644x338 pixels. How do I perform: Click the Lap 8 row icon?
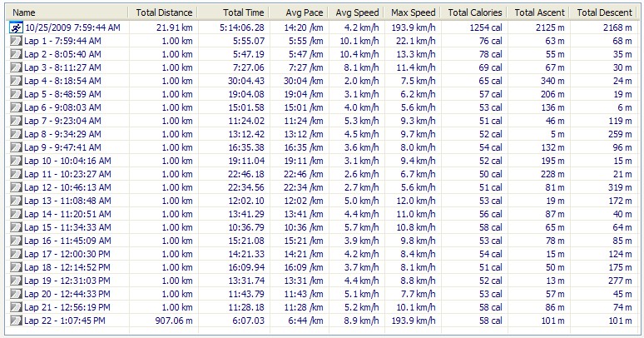click(16, 134)
